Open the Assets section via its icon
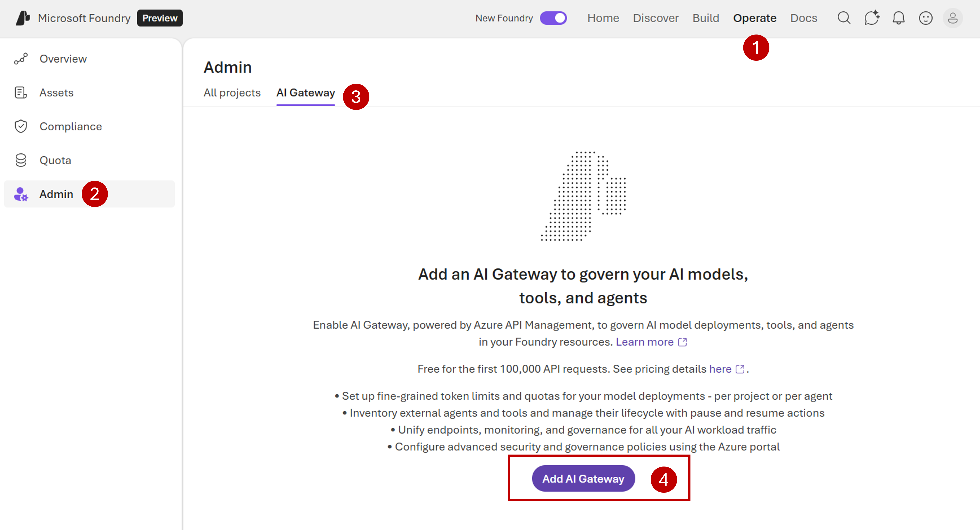This screenshot has height=530, width=980. point(21,92)
